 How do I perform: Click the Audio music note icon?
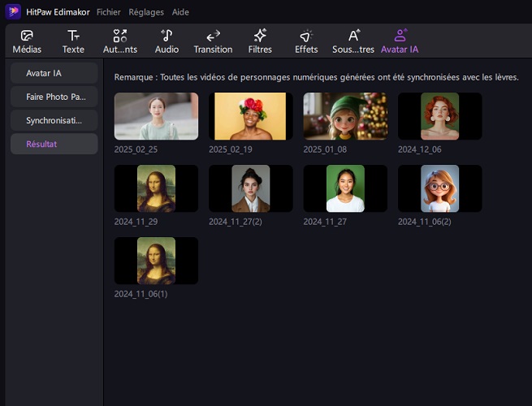(167, 36)
